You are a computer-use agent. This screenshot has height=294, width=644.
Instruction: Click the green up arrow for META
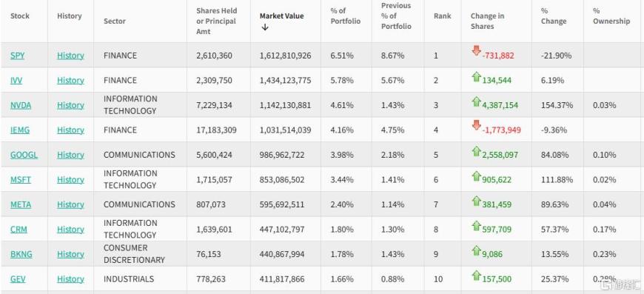point(476,201)
